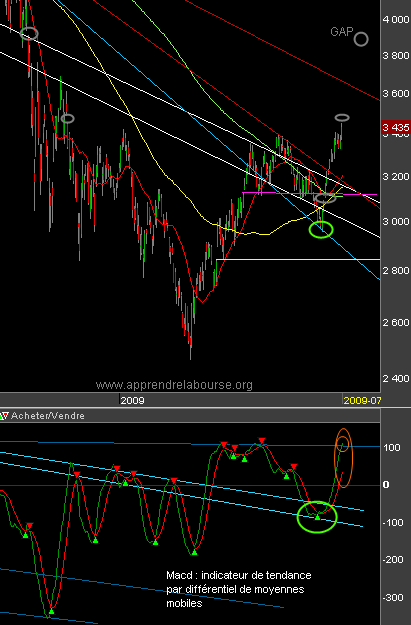This screenshot has width=411, height=625.
Task: Click the green buy triangle inside the green MACD circle
Action: pyautogui.click(x=317, y=517)
